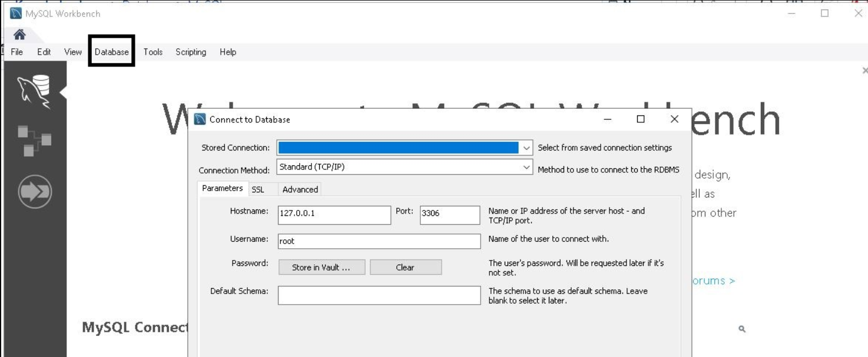
Task: Open the Edit menu
Action: pos(44,52)
